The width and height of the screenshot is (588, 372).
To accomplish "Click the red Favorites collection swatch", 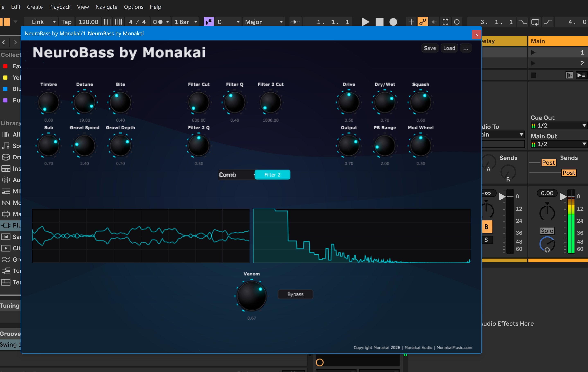I will [5, 66].
